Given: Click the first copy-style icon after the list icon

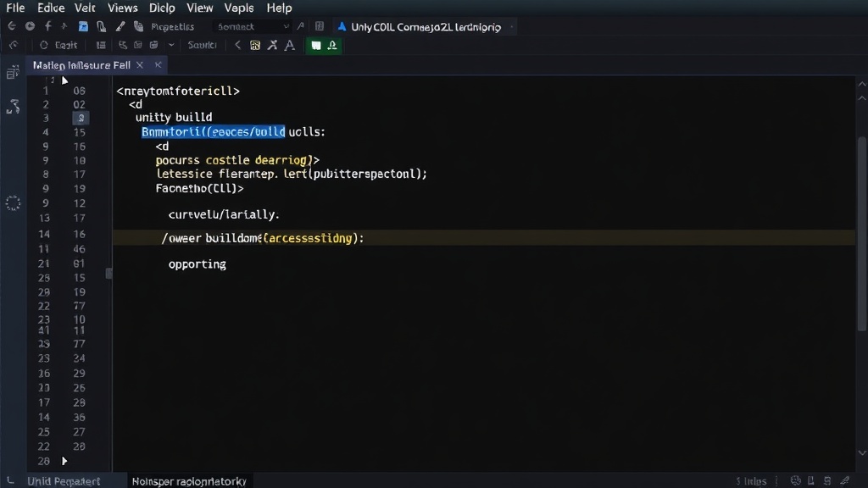Looking at the screenshot, I should (122, 45).
